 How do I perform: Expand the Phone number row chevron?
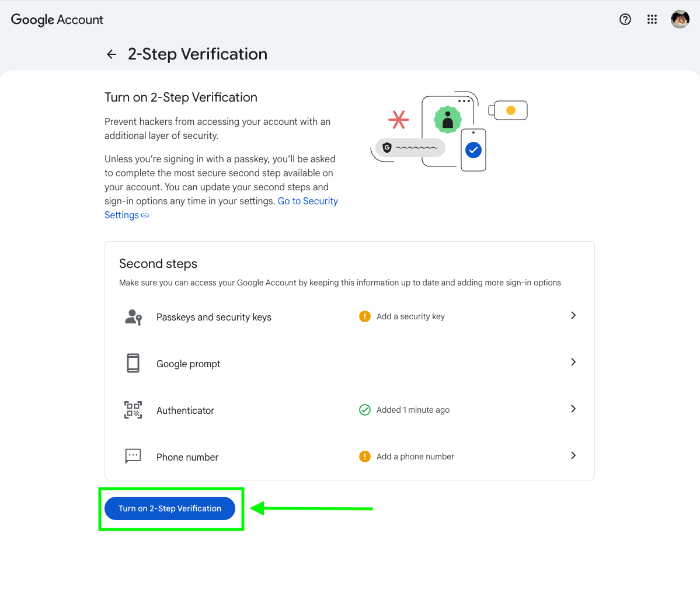pos(573,455)
